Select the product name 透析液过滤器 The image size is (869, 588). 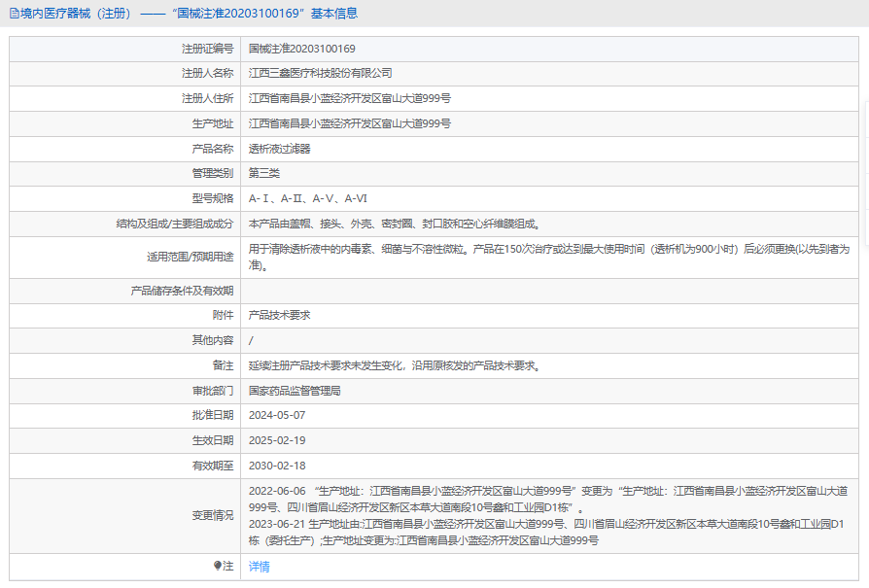point(280,150)
